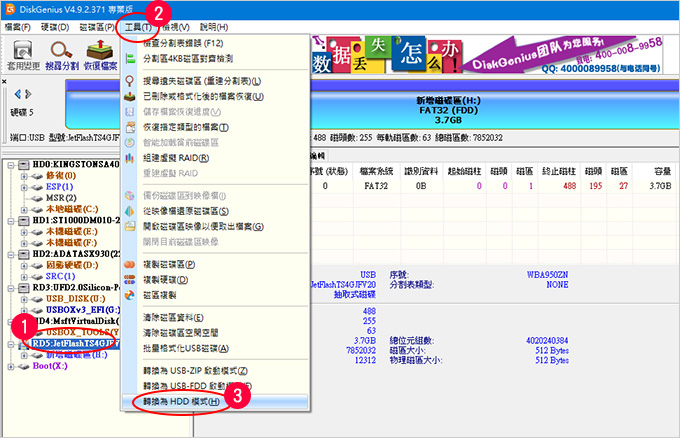Collapse the HD1:ST1000DM010 disk node
This screenshot has width=680, height=438.
pyautogui.click(x=11, y=221)
